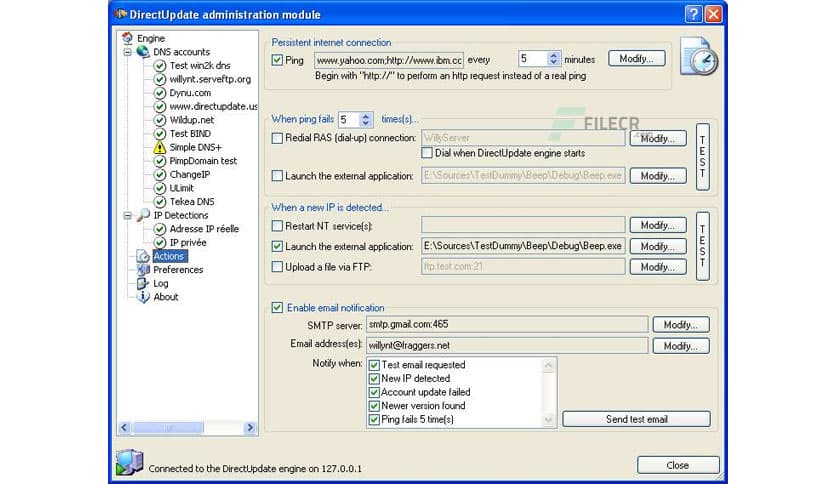The width and height of the screenshot is (836, 484).
Task: Toggle the Ping checkbox
Action: [x=277, y=60]
